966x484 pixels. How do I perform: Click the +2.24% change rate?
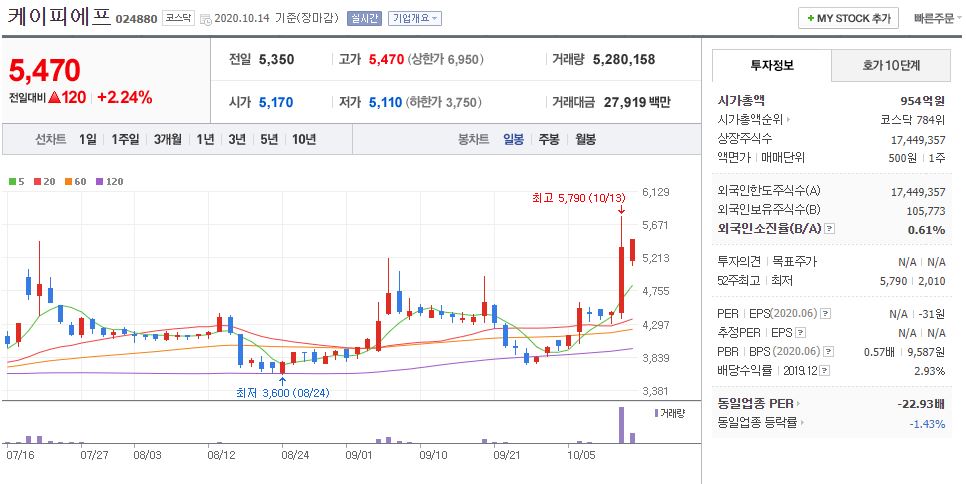point(125,97)
